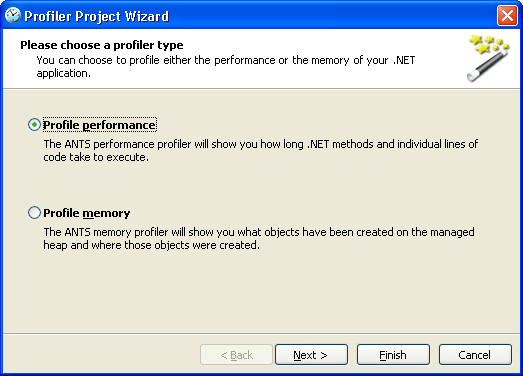Click the greyed-out < Back button
This screenshot has height=376, width=523.
pos(236,355)
